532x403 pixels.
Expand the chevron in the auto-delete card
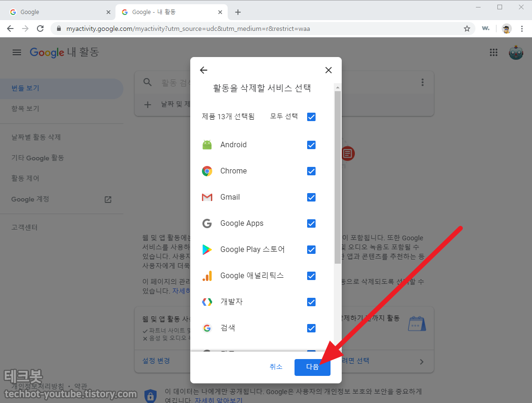pos(421,362)
